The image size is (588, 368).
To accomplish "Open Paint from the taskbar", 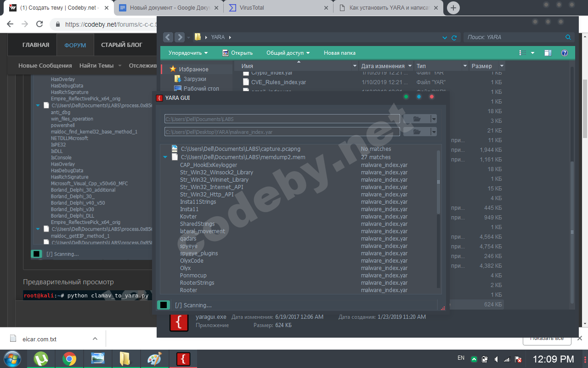I will pos(154,359).
